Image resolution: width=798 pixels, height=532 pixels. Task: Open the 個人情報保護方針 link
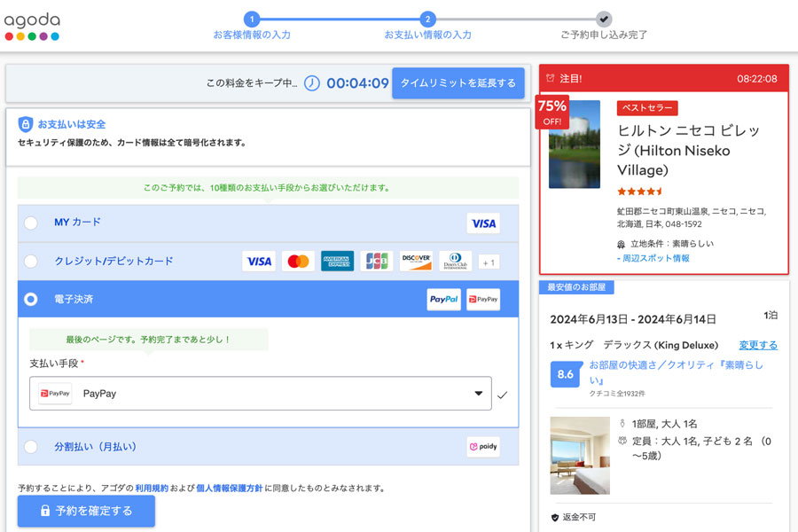click(x=229, y=489)
